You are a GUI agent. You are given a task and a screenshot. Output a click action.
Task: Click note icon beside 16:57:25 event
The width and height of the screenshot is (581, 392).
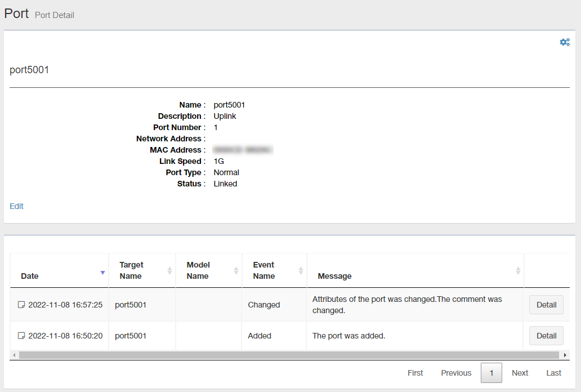click(21, 305)
